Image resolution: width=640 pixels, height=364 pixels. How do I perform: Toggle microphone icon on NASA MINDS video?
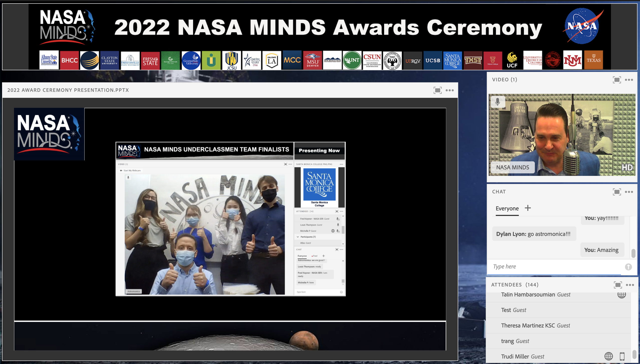tap(498, 102)
